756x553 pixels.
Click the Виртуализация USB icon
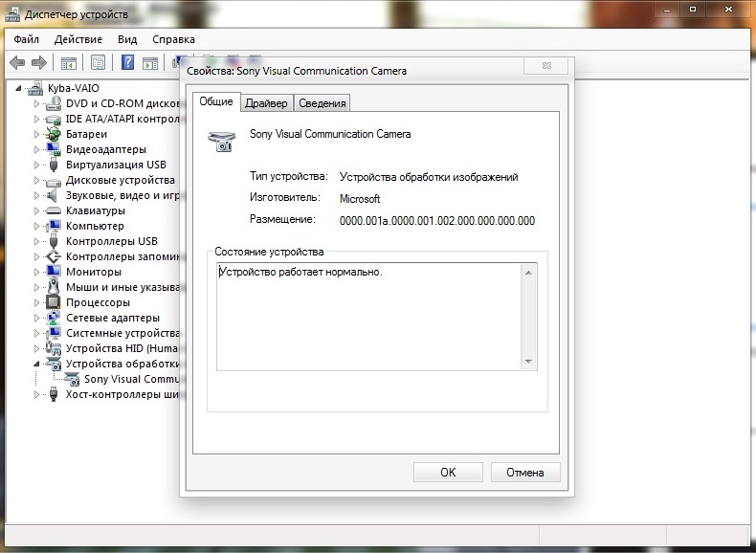(54, 165)
